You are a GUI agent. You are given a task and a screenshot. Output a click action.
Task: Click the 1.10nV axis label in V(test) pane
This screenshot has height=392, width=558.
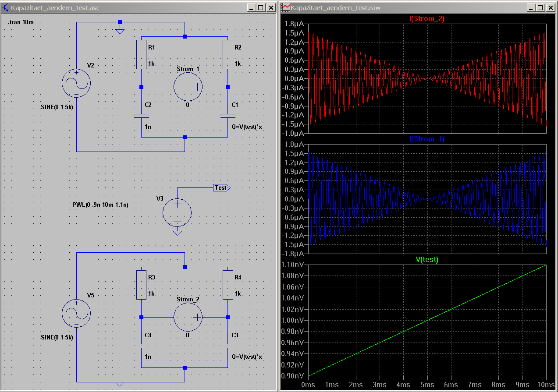click(x=293, y=265)
